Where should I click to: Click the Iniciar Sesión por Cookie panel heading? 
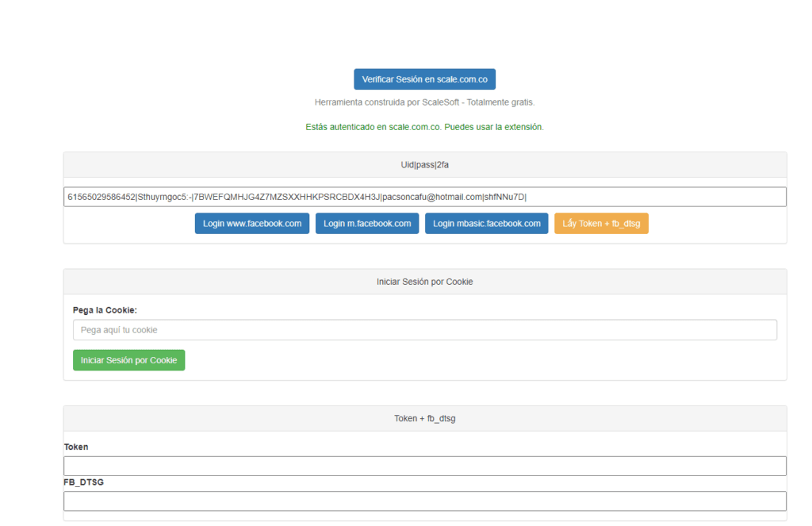pyautogui.click(x=424, y=282)
